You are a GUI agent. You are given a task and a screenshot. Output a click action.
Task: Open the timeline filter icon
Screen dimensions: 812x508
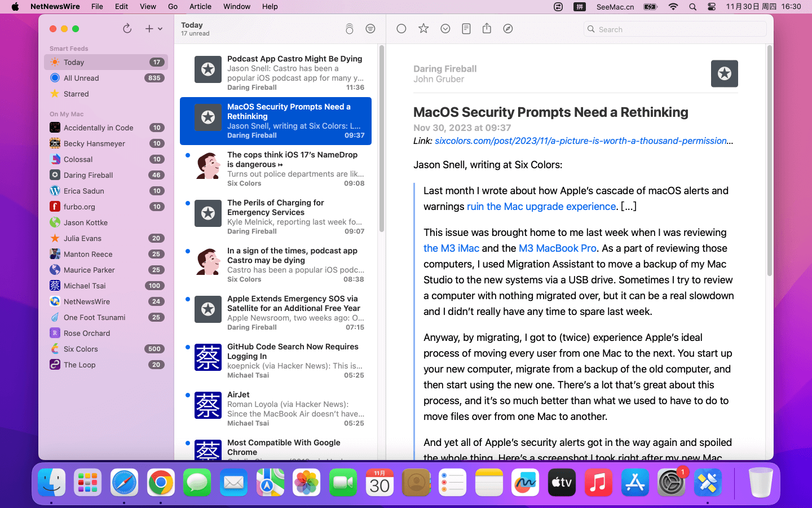click(x=370, y=29)
